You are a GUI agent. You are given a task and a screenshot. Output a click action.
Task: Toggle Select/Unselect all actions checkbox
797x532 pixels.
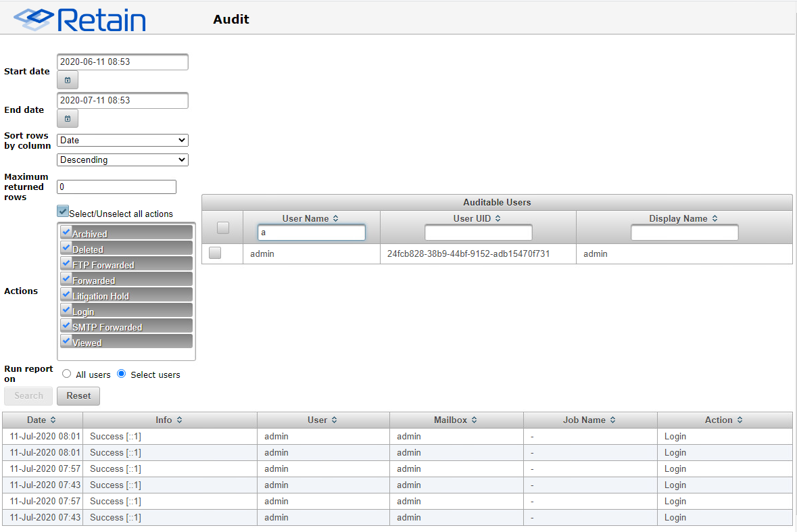63,212
